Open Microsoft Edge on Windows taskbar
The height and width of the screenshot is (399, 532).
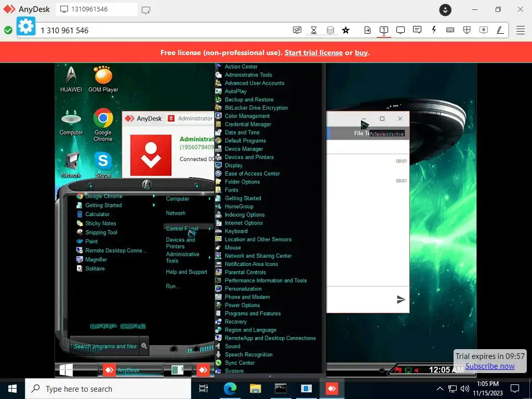230,389
